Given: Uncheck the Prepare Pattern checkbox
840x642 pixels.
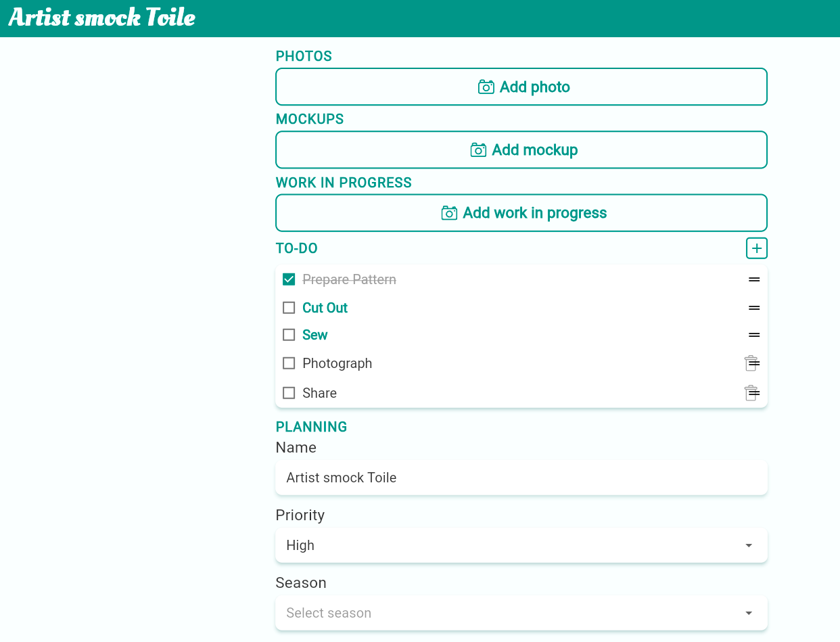Looking at the screenshot, I should pyautogui.click(x=289, y=279).
